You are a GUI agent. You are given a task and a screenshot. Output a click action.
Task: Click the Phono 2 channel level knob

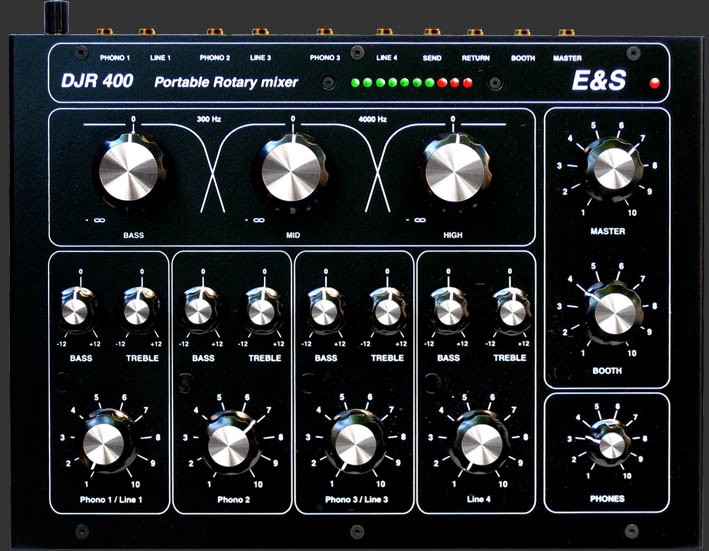[x=230, y=443]
